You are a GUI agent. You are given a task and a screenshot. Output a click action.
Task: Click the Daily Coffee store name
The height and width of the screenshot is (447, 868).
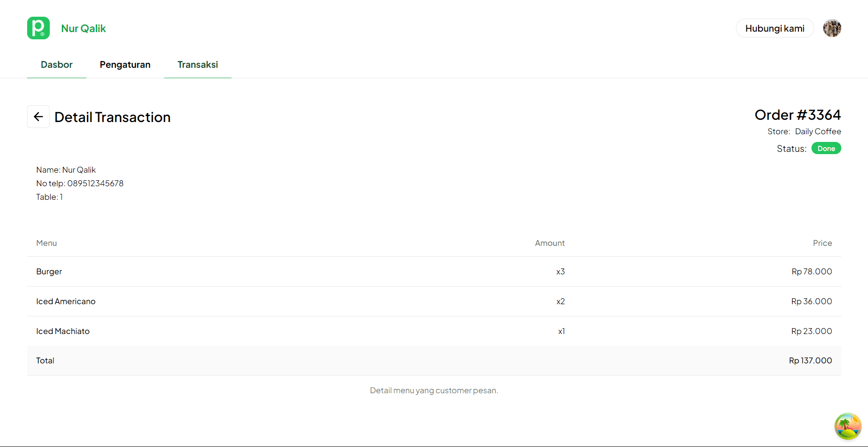pyautogui.click(x=818, y=132)
